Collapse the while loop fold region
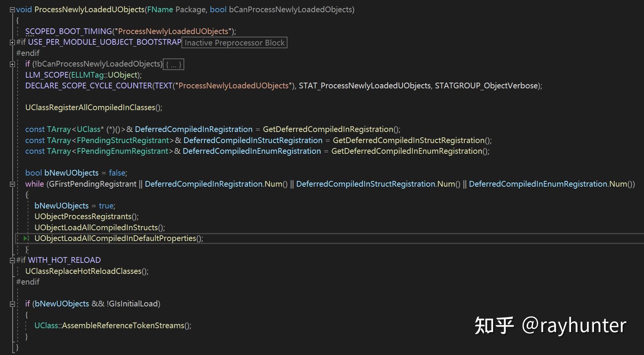 (11, 184)
